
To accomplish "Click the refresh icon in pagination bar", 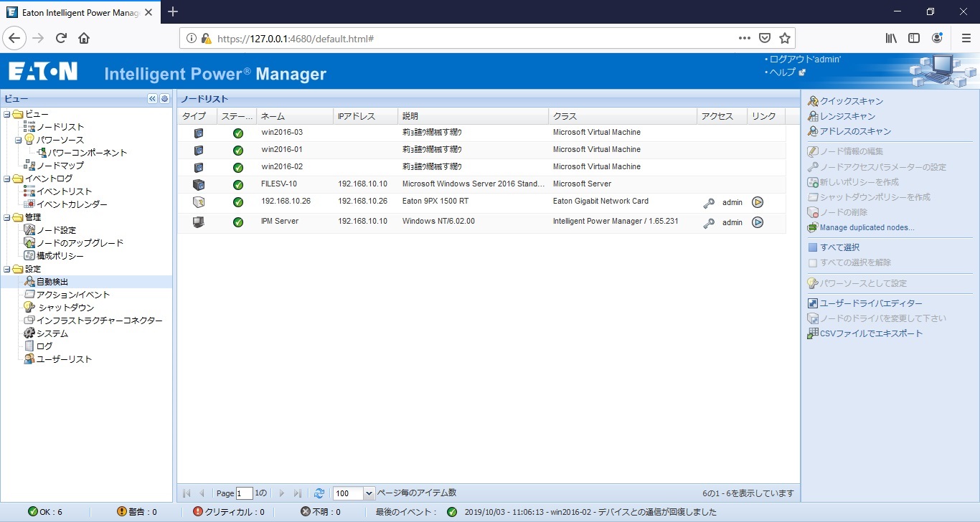I will [319, 493].
